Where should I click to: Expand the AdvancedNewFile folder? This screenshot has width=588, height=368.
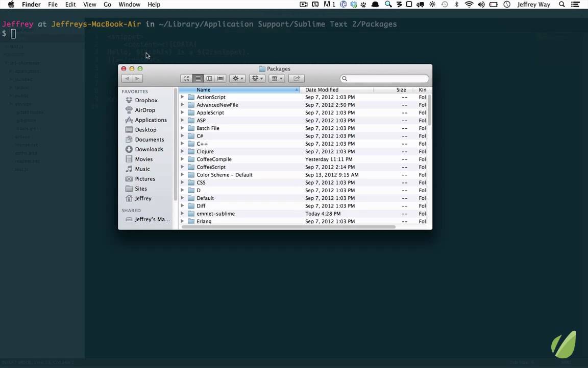click(x=182, y=105)
